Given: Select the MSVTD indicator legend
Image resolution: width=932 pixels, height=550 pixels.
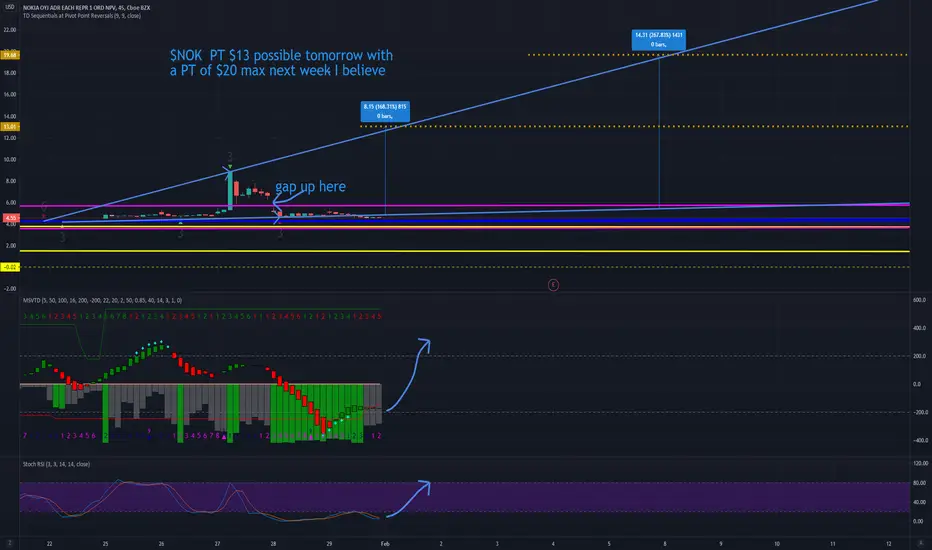Looking at the screenshot, I should point(102,300).
